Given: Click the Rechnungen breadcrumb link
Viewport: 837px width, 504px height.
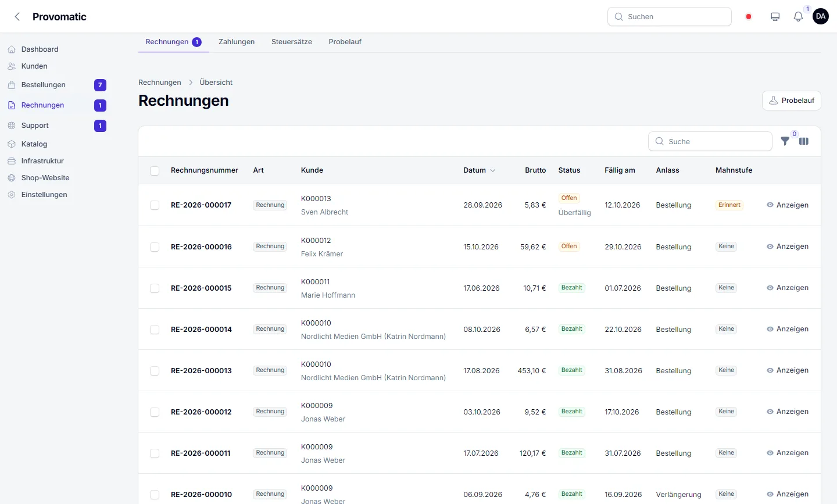Looking at the screenshot, I should click(x=160, y=83).
